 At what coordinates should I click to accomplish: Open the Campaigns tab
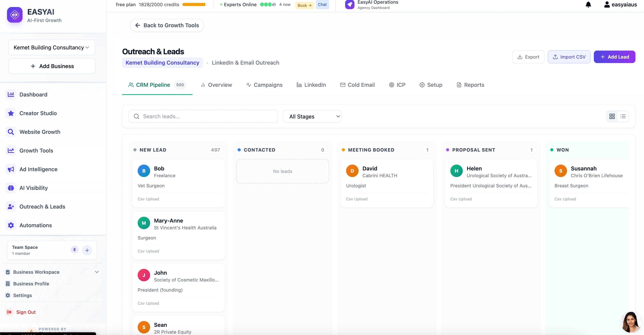coord(264,85)
